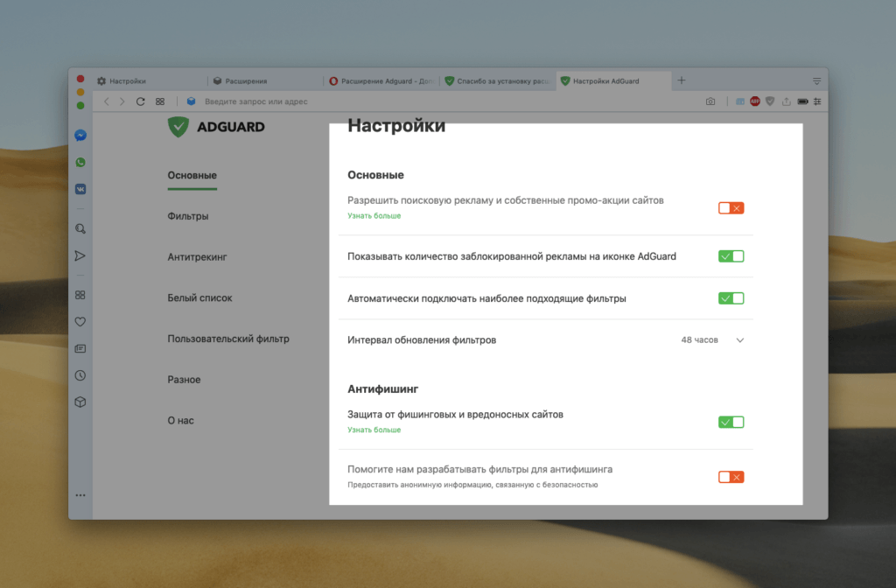Click the site info icon in address bar
This screenshot has width=896, height=588.
[x=192, y=101]
